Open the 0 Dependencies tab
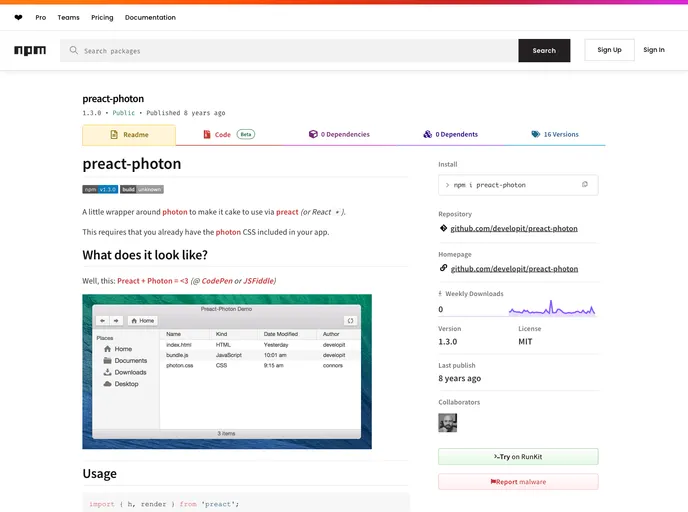This screenshot has height=512, width=688. tap(339, 134)
